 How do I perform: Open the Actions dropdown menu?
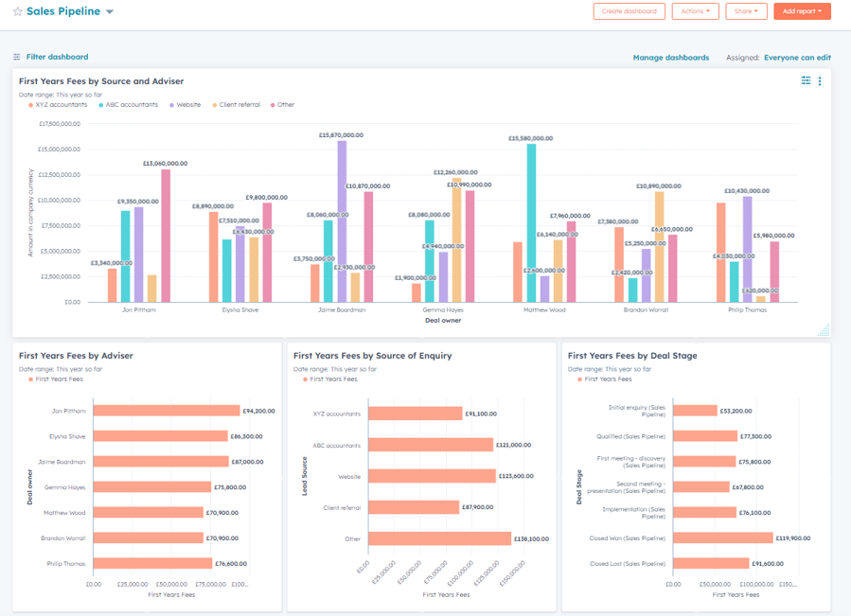(x=695, y=11)
